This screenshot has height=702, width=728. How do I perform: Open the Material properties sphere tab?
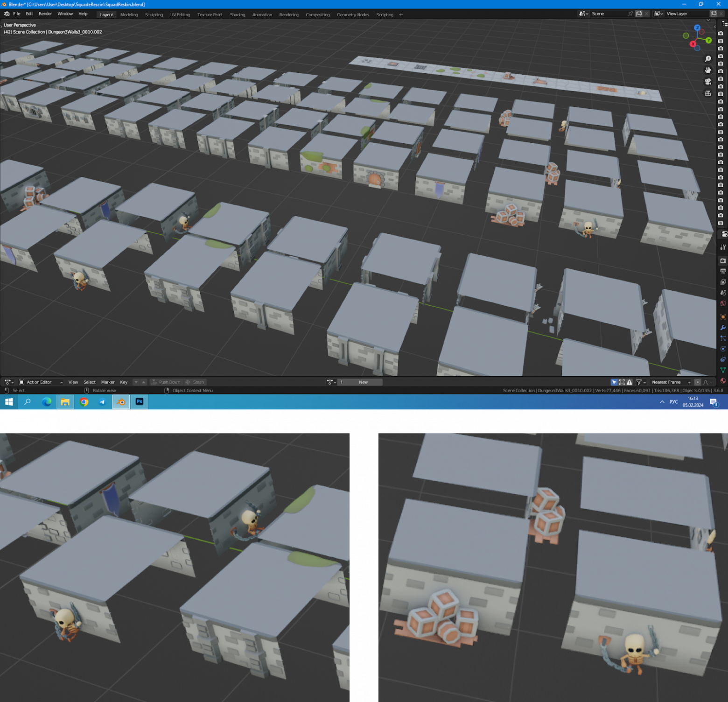(x=723, y=380)
